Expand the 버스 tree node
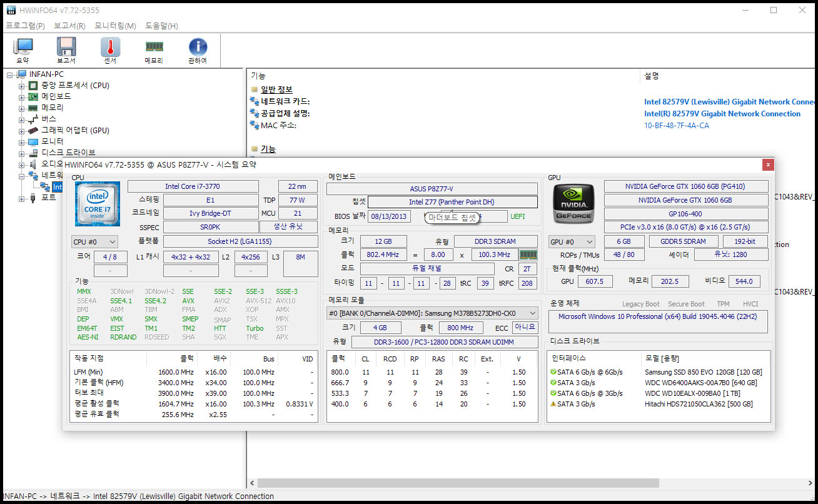The width and height of the screenshot is (818, 504). point(22,119)
